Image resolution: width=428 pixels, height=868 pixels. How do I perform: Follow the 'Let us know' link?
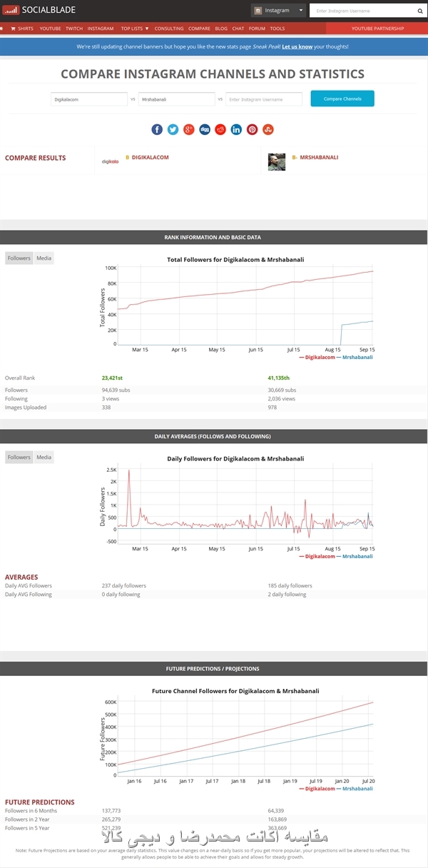tap(297, 46)
